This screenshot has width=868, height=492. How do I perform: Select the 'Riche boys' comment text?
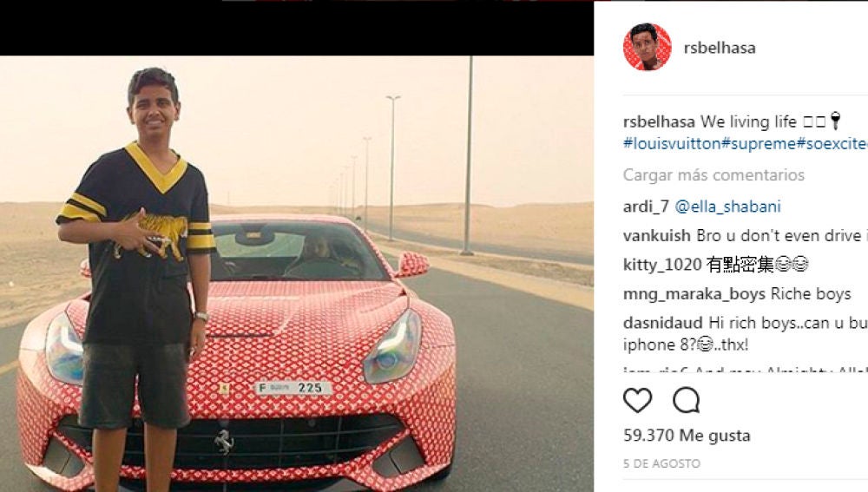[811, 294]
